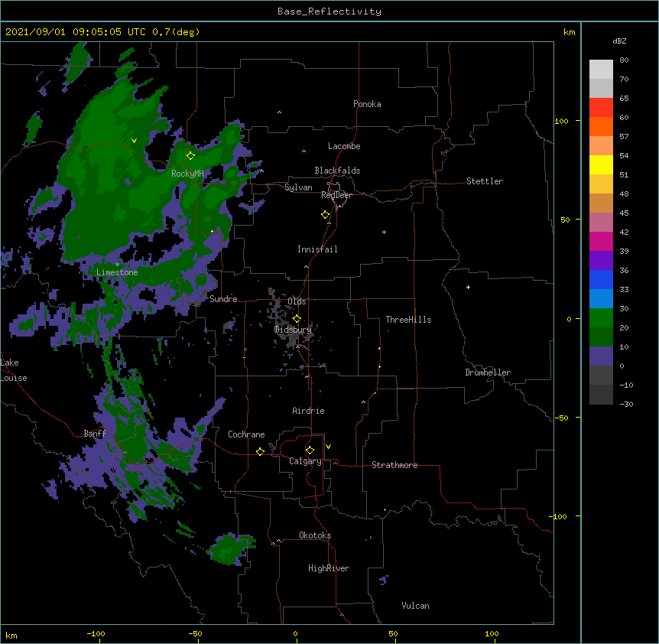Viewport: 659px width, 644px height.
Task: Click the Banff label
Action: [x=95, y=434]
